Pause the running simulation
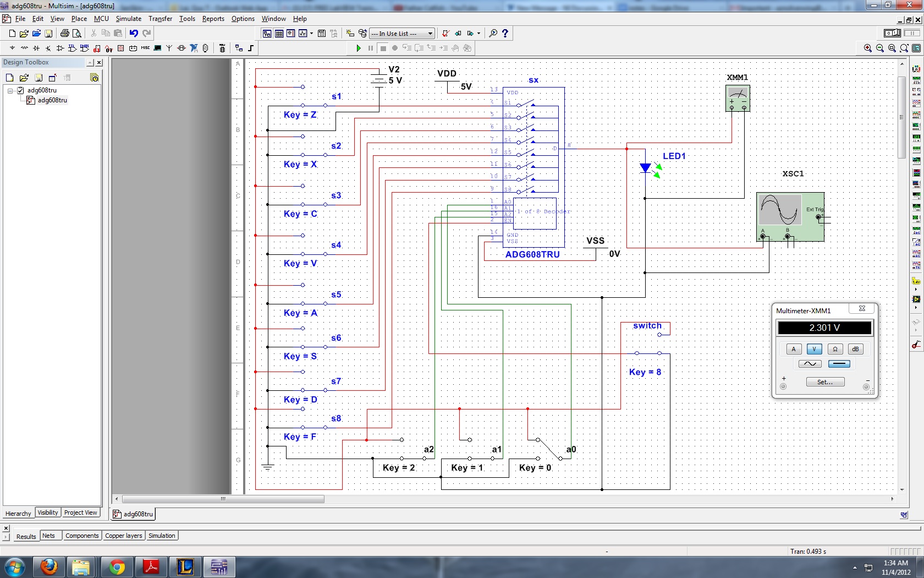The width and height of the screenshot is (924, 578). pyautogui.click(x=371, y=48)
